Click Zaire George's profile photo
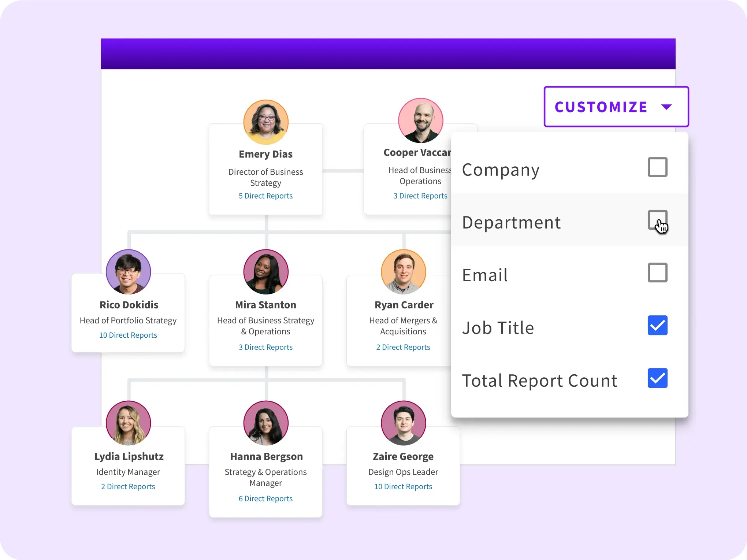 [x=404, y=423]
